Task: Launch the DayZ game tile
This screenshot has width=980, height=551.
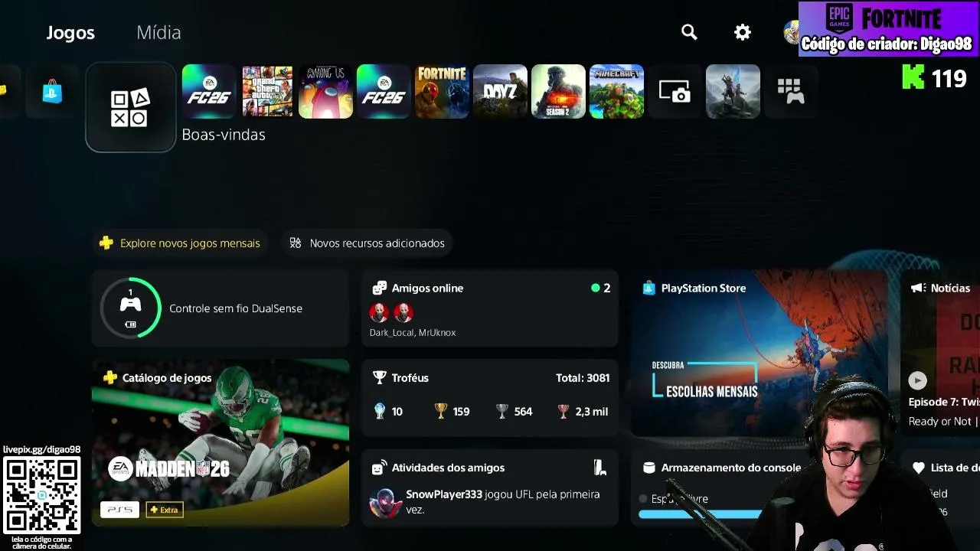Action: coord(500,92)
